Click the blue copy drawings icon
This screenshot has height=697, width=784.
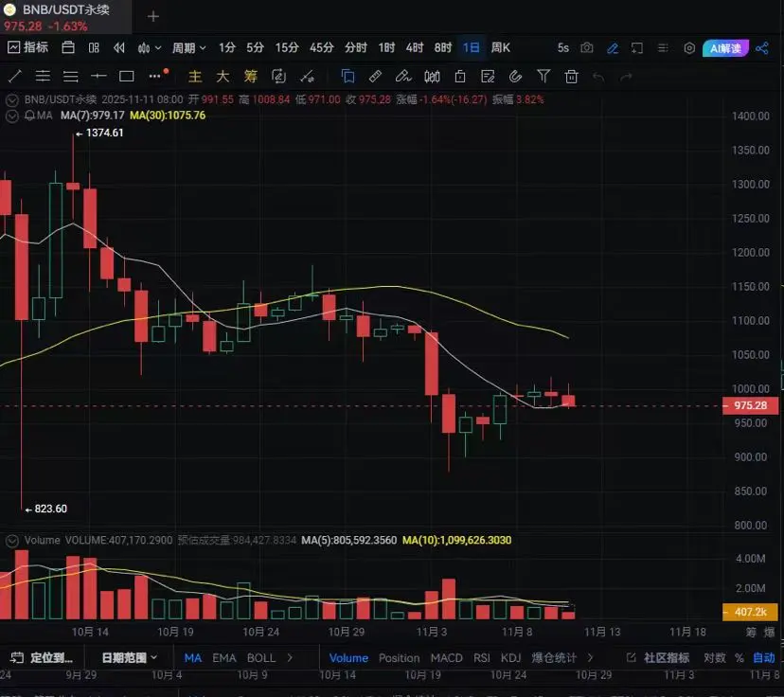point(347,77)
